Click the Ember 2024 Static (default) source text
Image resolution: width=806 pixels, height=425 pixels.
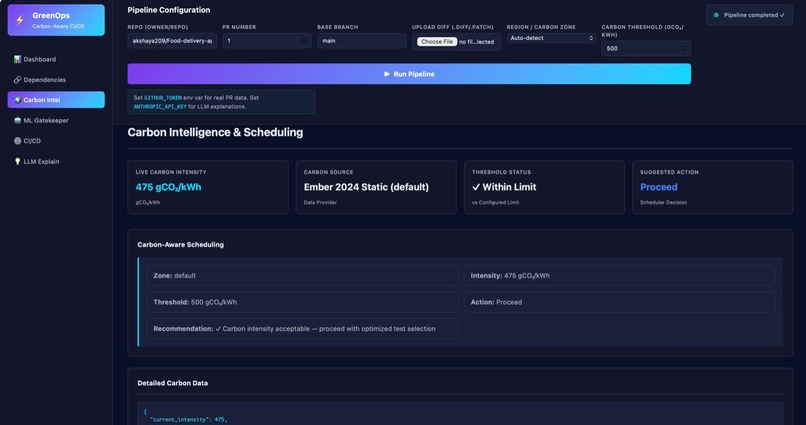[x=366, y=187]
